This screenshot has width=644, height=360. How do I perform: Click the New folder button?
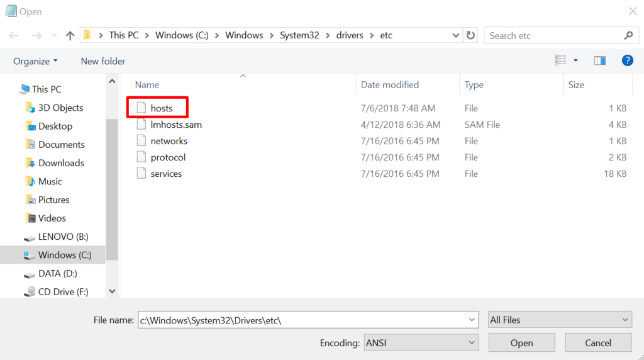tap(103, 61)
